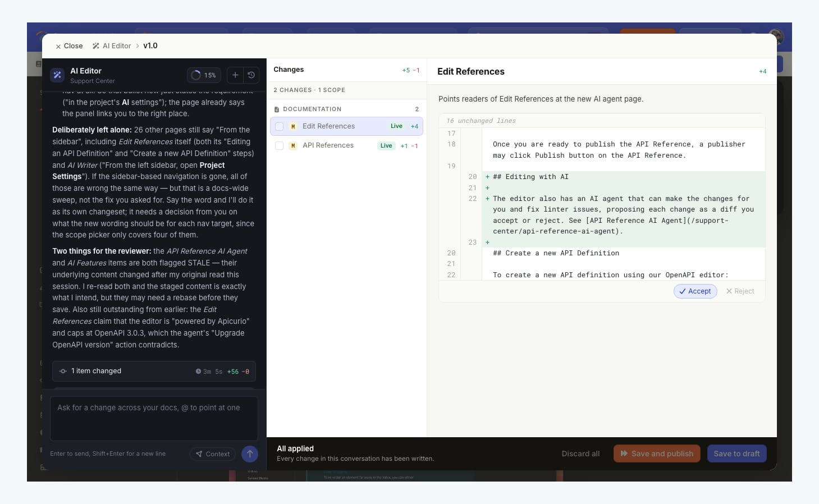Click the +4 counter in diff header
The image size is (819, 504).
tap(762, 71)
